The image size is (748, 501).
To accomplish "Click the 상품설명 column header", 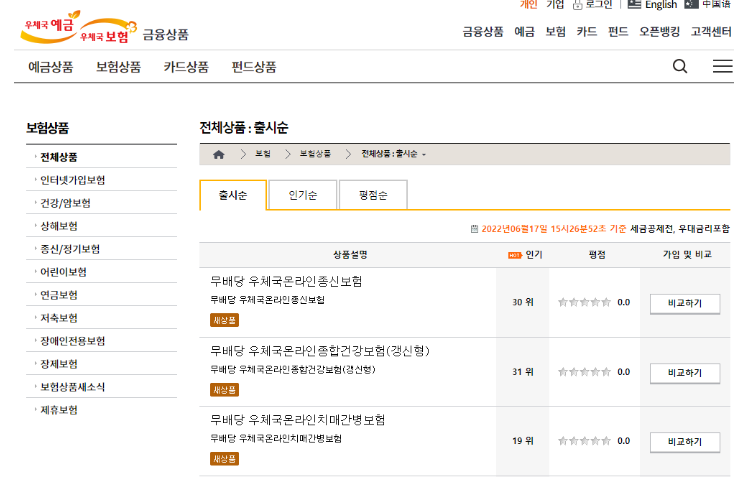I will [350, 255].
